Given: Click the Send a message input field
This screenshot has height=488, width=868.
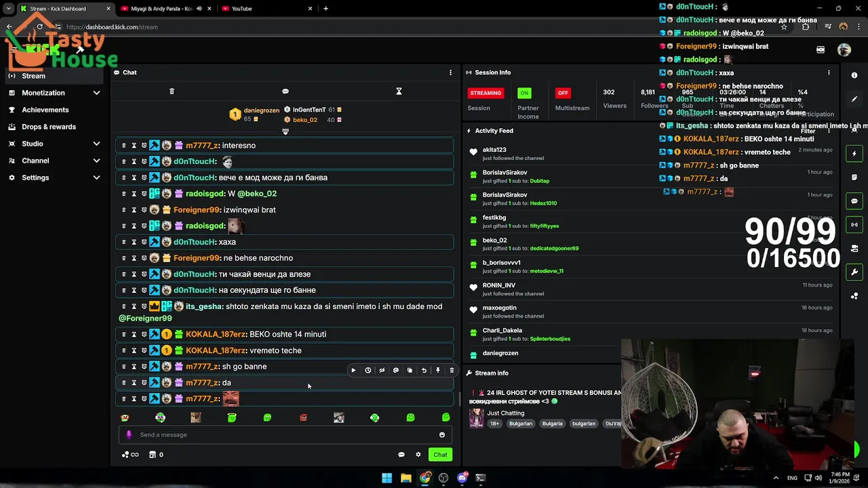Looking at the screenshot, I should pos(285,435).
